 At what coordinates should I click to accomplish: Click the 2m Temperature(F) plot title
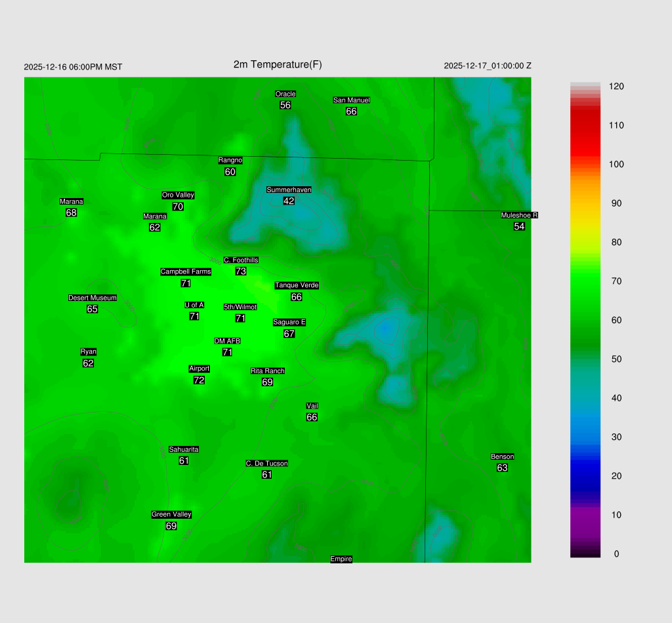pos(278,64)
